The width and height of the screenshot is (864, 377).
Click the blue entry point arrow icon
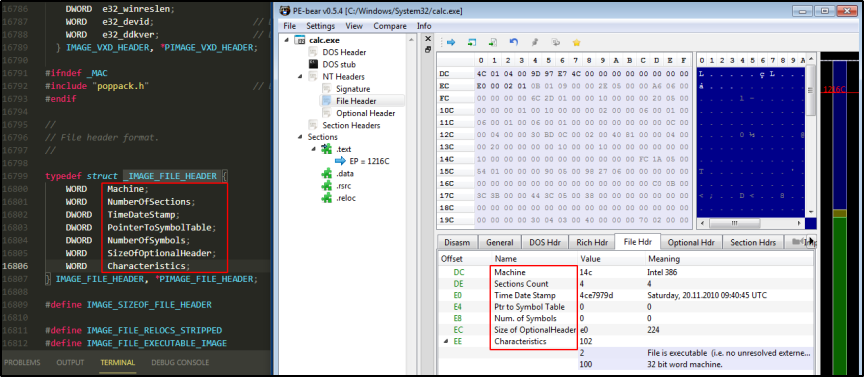pos(341,161)
